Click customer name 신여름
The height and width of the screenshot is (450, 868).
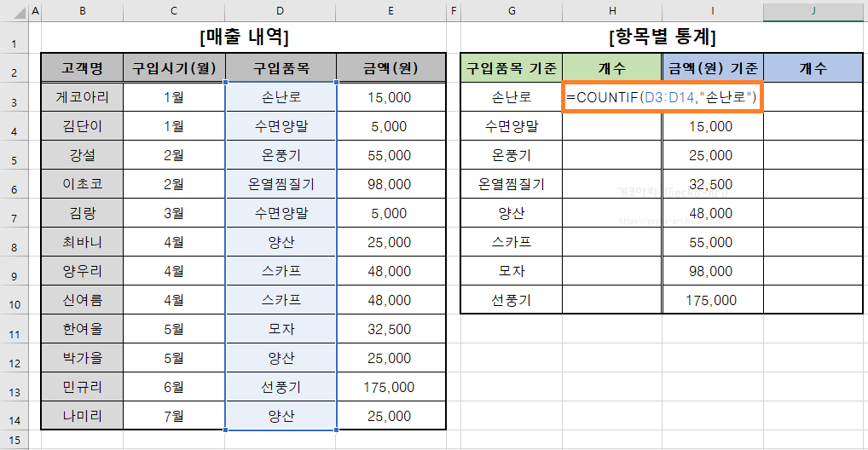83,300
